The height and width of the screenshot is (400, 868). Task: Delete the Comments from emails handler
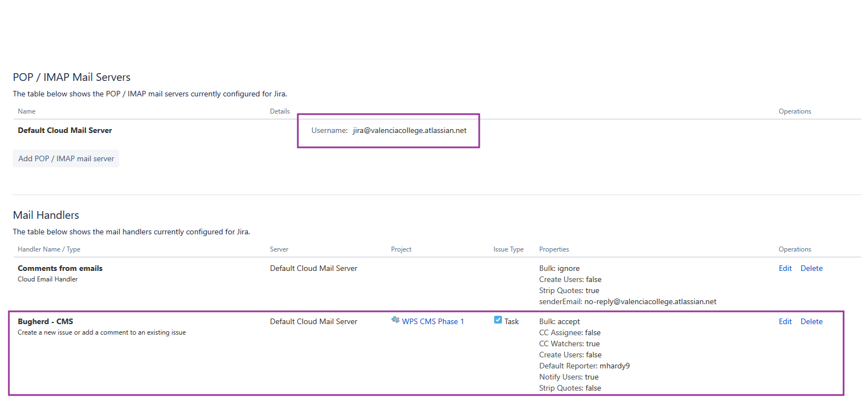tap(811, 268)
